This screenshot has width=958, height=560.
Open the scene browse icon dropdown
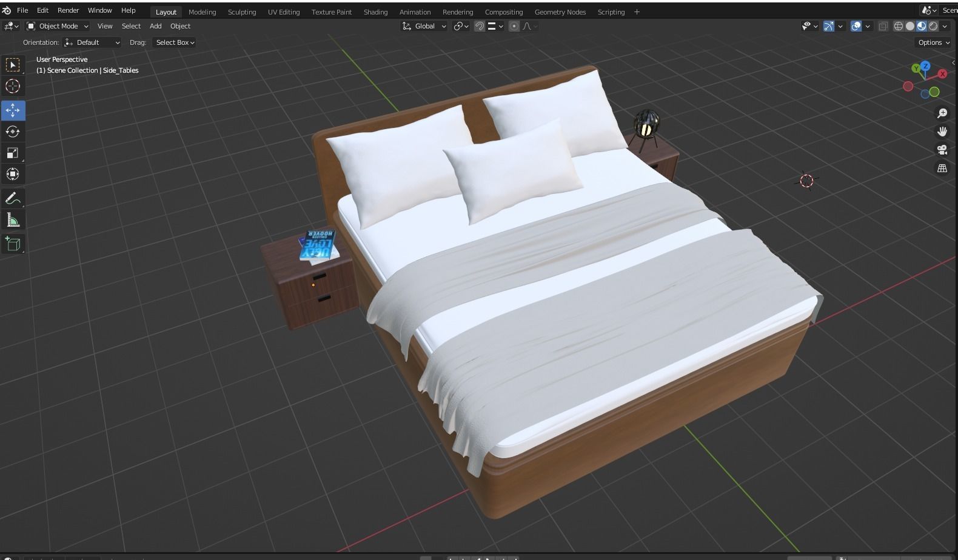(x=929, y=10)
